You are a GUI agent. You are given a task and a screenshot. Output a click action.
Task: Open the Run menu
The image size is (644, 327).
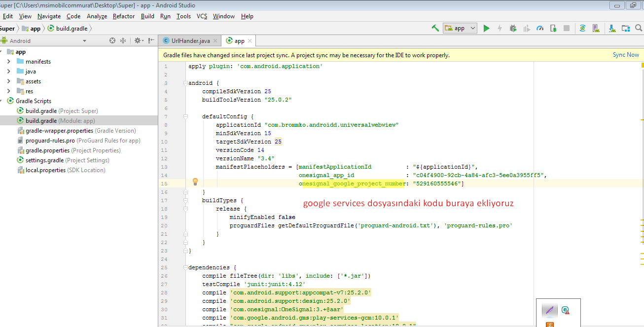[165, 16]
